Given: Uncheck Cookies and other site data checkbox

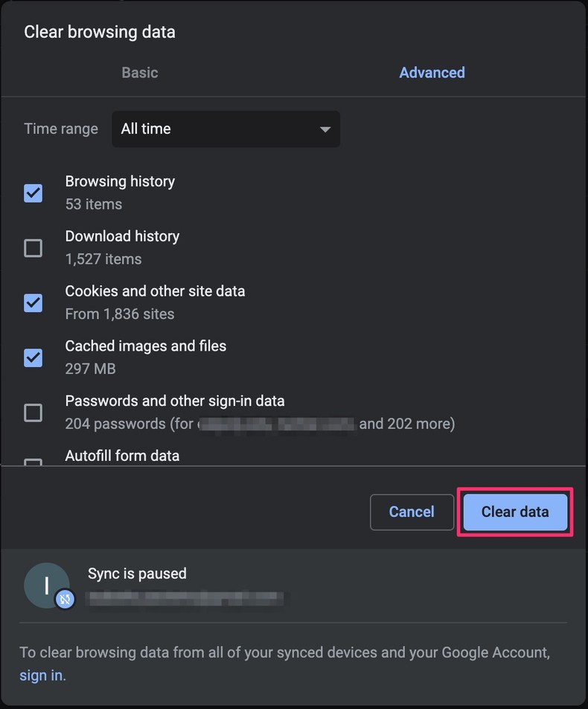Looking at the screenshot, I should click(x=33, y=302).
